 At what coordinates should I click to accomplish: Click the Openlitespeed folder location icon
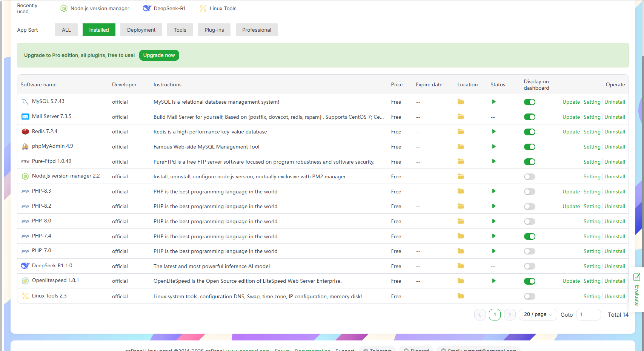pyautogui.click(x=461, y=281)
